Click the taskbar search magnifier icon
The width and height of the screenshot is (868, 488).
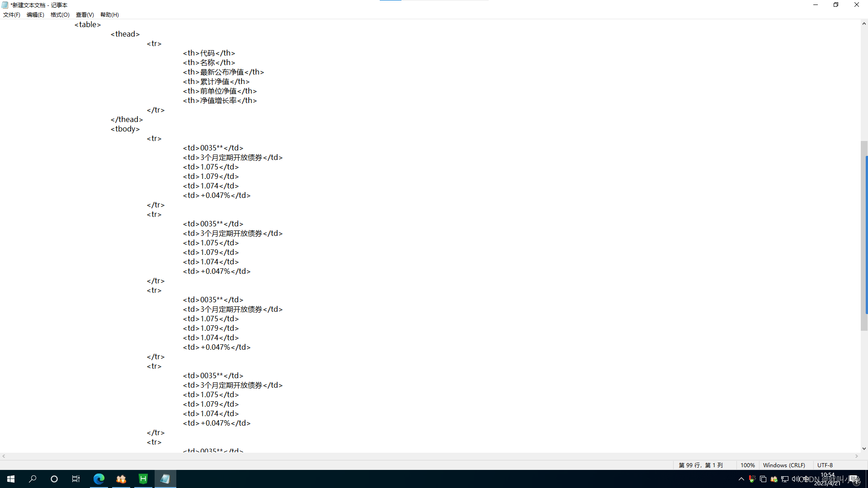click(33, 479)
